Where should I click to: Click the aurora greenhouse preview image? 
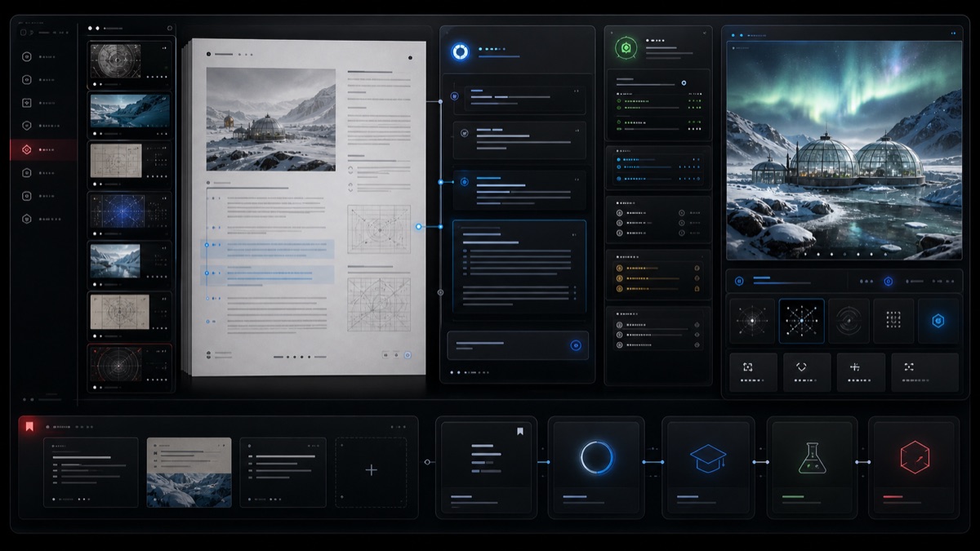pos(844,150)
